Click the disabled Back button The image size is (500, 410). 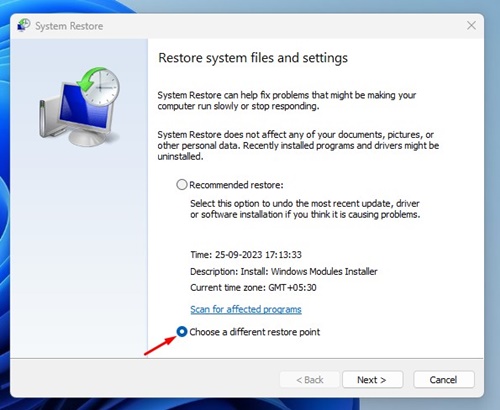[x=310, y=380]
